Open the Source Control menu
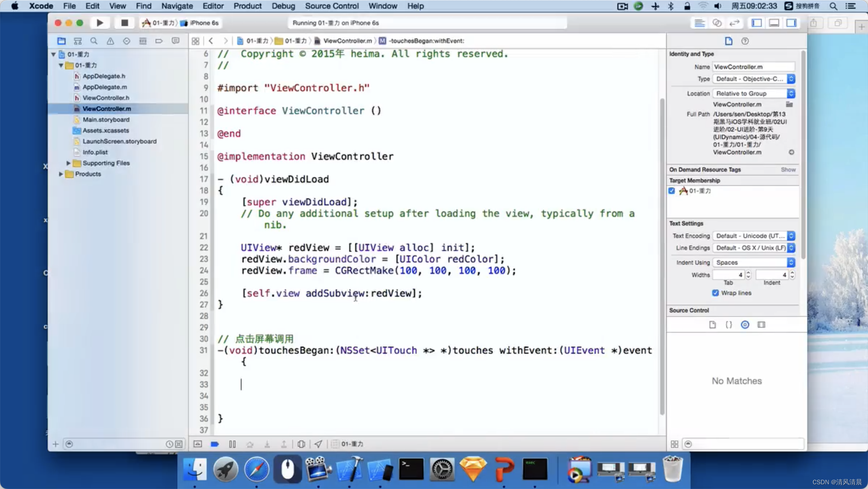This screenshot has width=868, height=489. 332,6
